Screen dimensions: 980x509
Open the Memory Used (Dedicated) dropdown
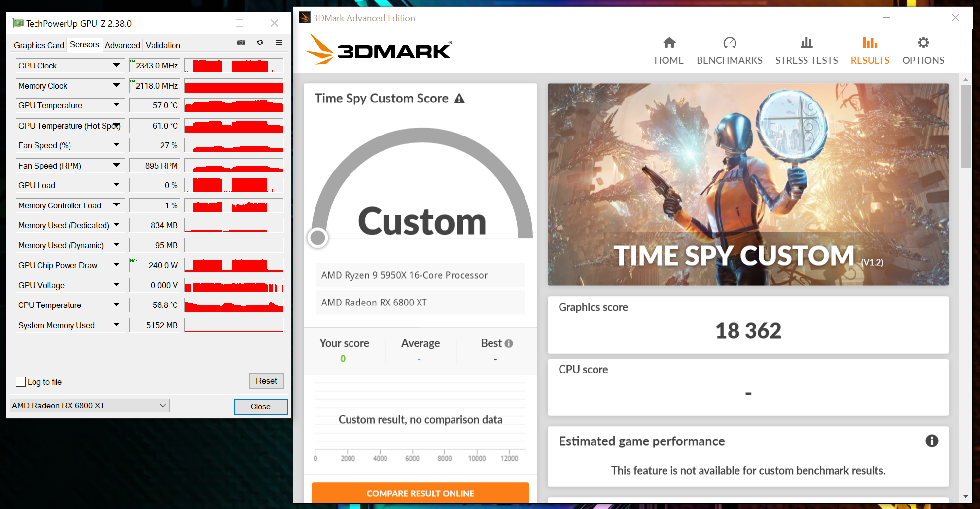pos(117,225)
